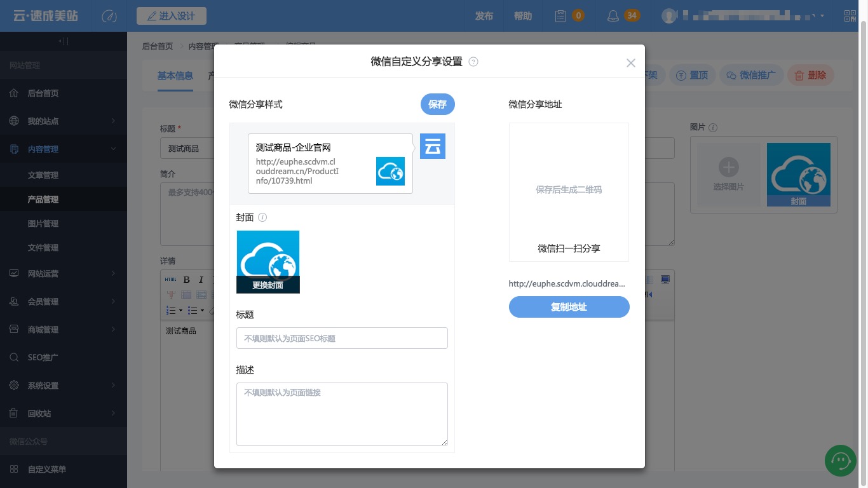Open help icon beside 微信自定义分享设置 title
The image size is (868, 488).
pyautogui.click(x=473, y=62)
